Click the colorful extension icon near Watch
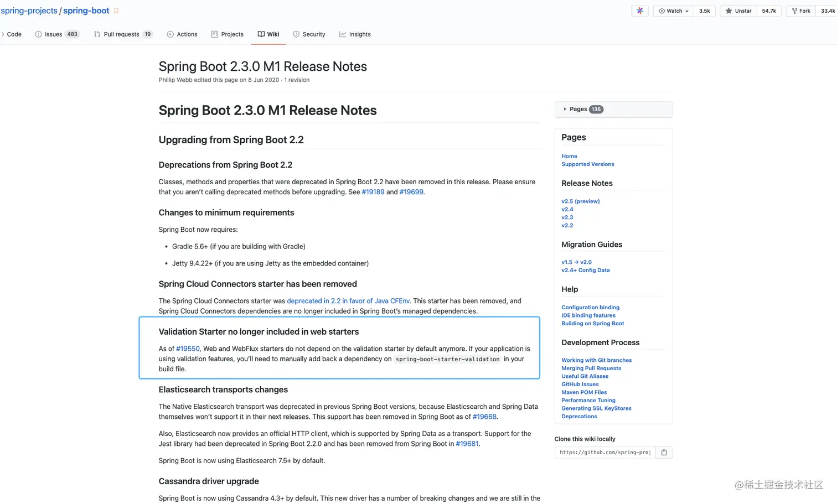837x504 pixels. 640,11
